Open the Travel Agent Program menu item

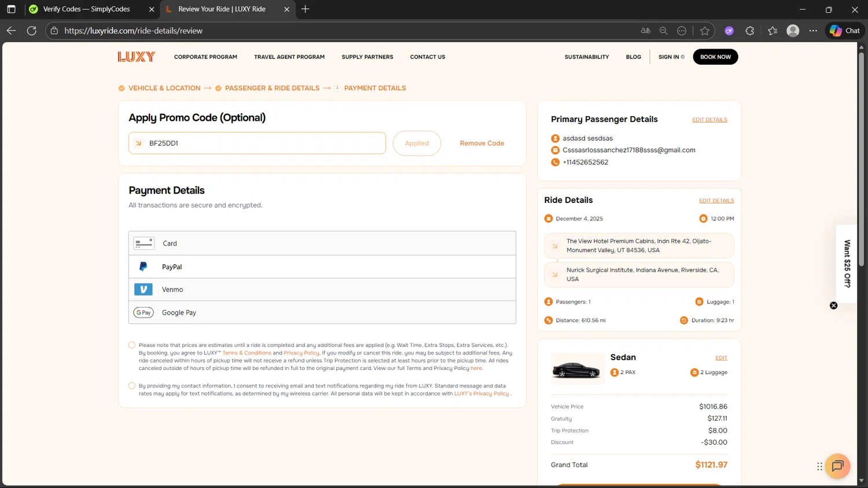coord(289,57)
